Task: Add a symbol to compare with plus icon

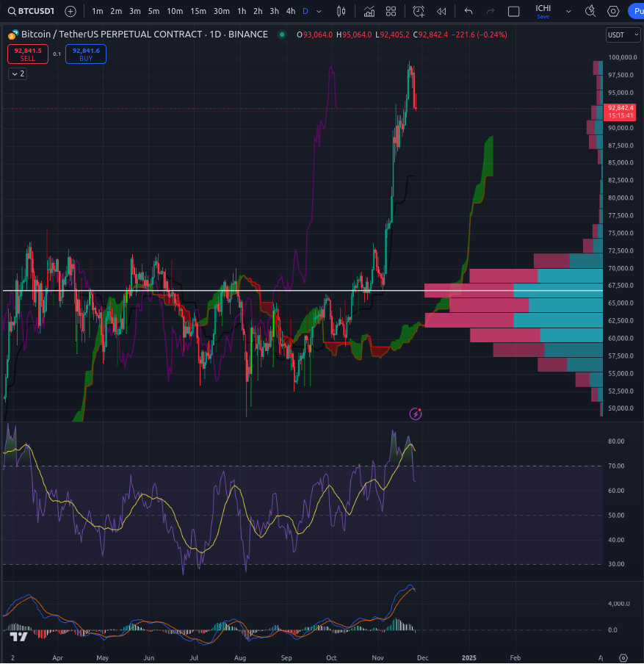Action: [70, 12]
